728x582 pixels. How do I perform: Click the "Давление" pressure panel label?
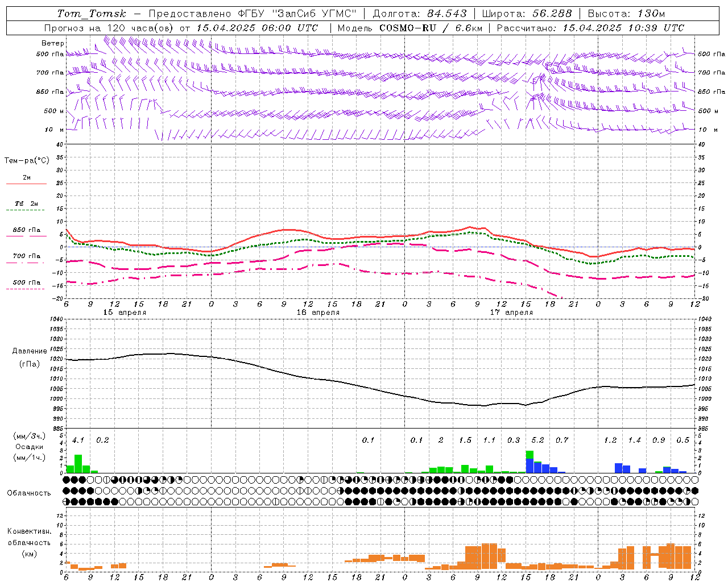[30, 351]
